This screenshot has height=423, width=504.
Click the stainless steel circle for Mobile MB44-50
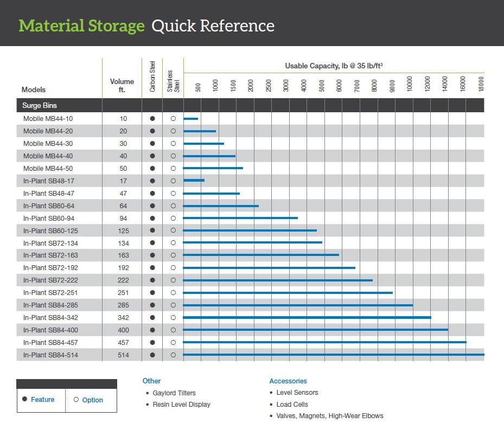pos(173,168)
